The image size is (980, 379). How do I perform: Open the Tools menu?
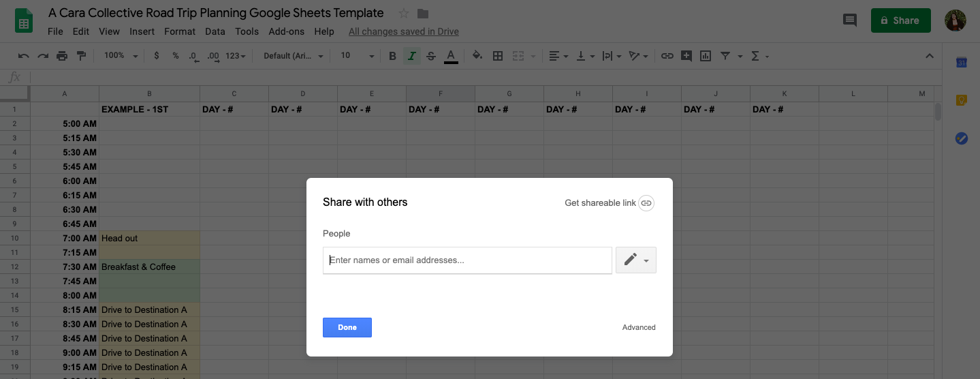coord(247,31)
